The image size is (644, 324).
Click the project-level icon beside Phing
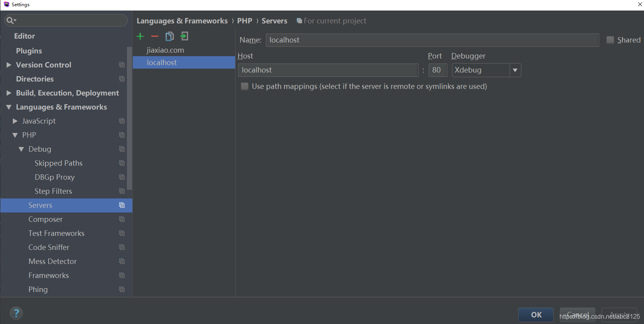click(122, 289)
